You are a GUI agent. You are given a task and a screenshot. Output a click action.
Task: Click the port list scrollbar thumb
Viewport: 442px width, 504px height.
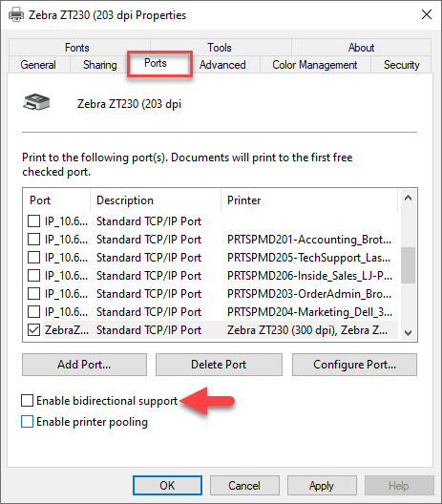(x=408, y=265)
